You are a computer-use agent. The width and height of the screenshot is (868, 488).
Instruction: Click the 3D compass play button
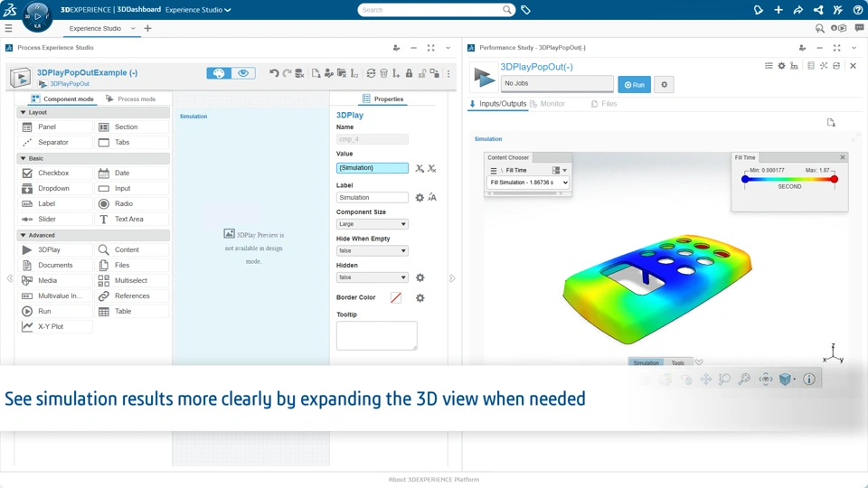(x=38, y=16)
